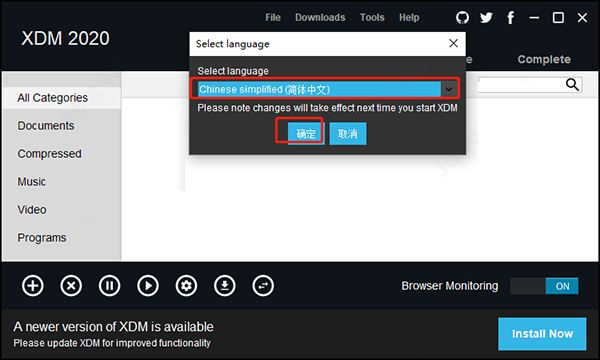Open the GitHub icon link
600x360 pixels.
coord(462,18)
